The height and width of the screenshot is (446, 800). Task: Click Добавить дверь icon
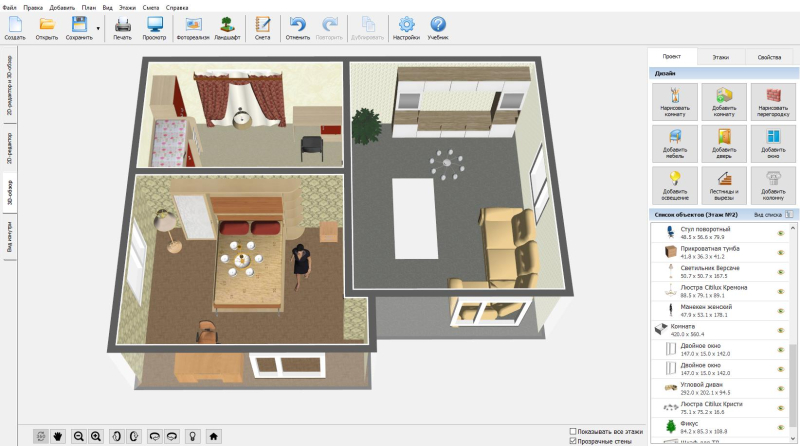point(721,140)
